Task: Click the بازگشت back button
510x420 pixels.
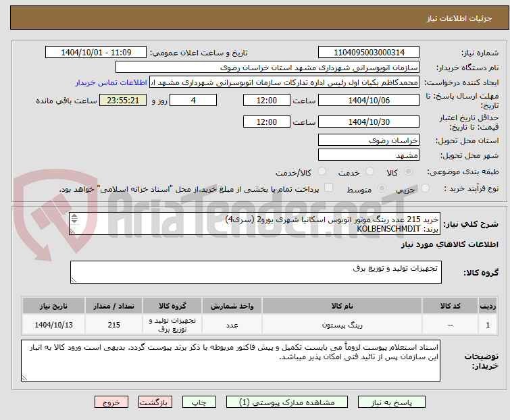Action: click(x=155, y=402)
